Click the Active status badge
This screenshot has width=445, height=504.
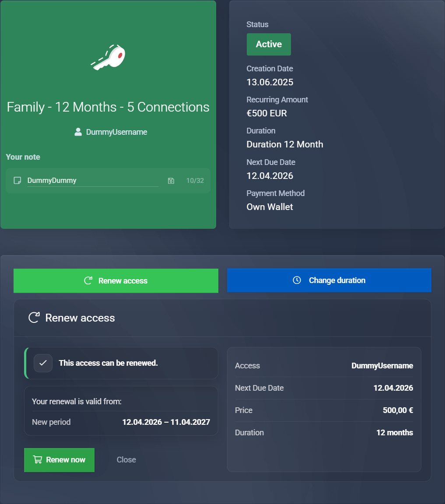269,44
